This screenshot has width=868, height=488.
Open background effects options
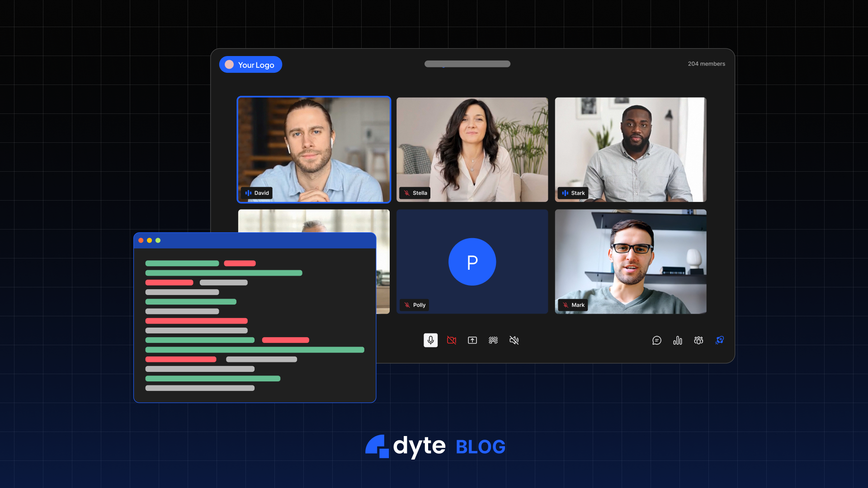click(x=493, y=340)
